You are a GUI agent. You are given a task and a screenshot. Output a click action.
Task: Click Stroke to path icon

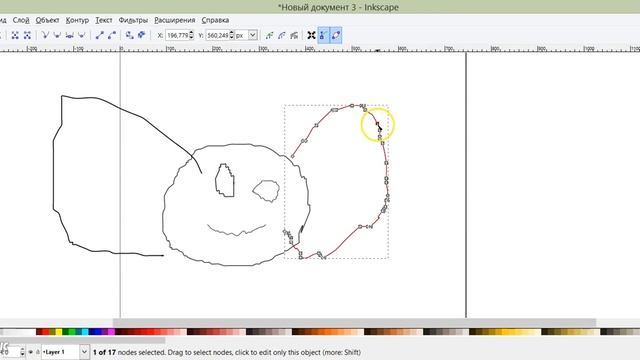click(142, 36)
